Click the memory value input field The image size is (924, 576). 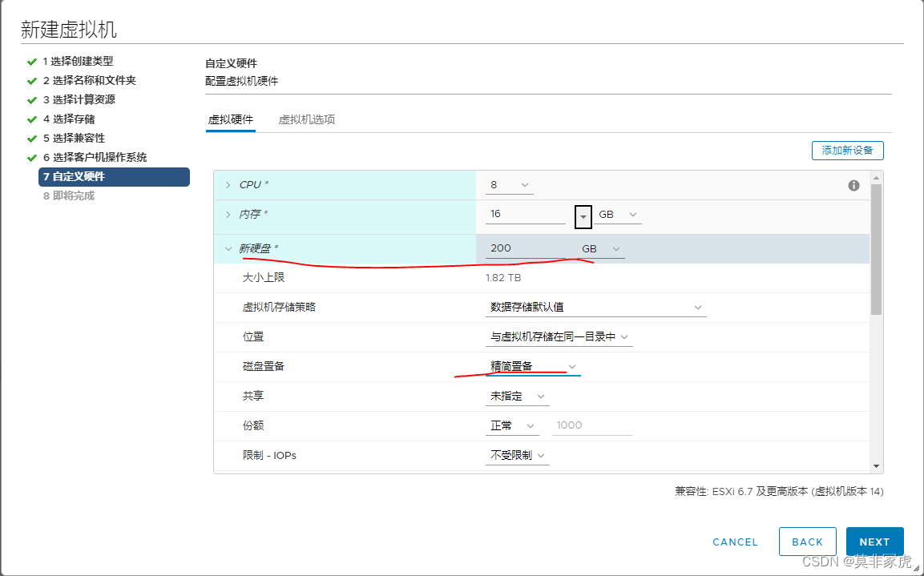click(525, 215)
